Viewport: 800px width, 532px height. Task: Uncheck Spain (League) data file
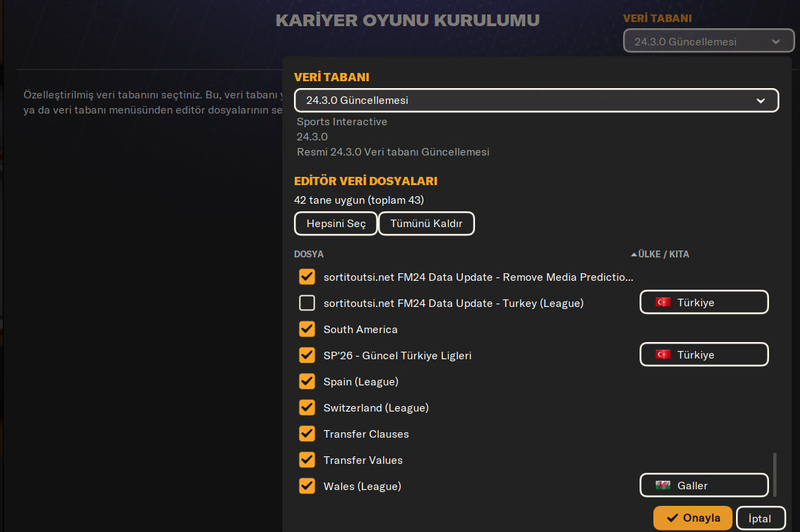(x=307, y=381)
